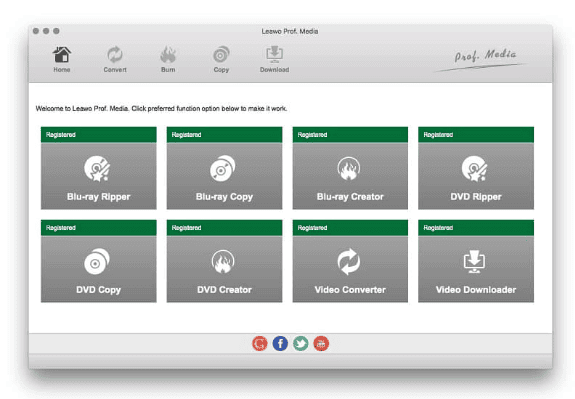Click Registered banner above Video Converter
Screen dimensions: 575x399
coord(350,228)
